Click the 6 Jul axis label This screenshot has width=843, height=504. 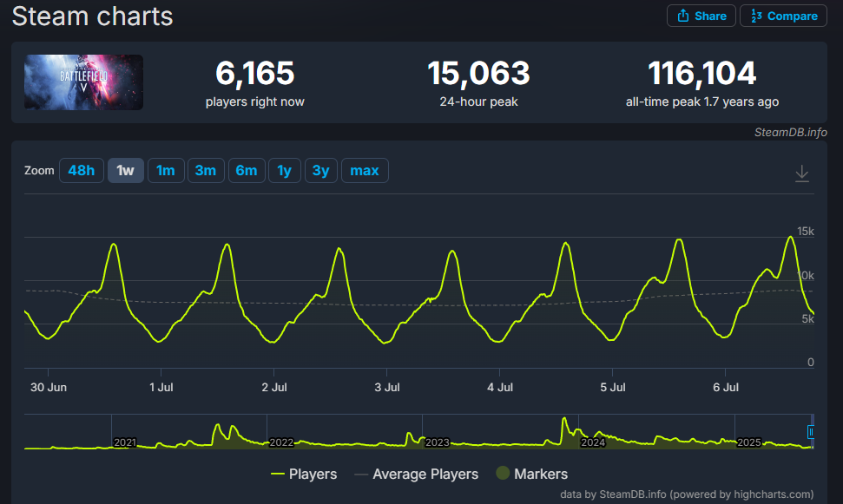pyautogui.click(x=726, y=387)
